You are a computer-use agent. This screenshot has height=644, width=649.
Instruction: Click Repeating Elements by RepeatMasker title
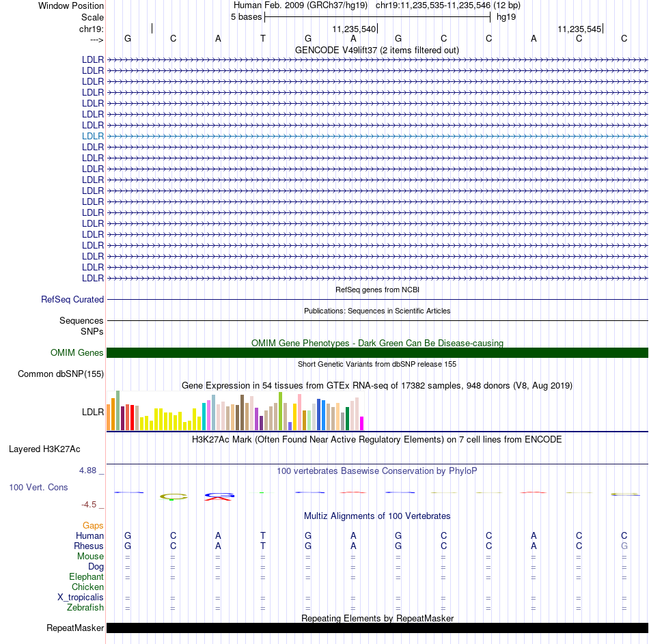377,618
